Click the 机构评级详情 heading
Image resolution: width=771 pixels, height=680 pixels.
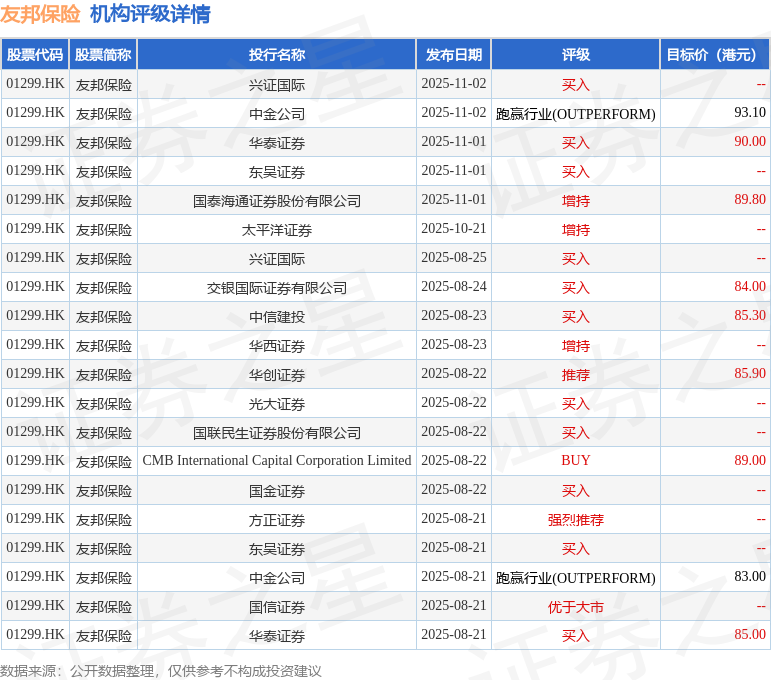pos(150,14)
